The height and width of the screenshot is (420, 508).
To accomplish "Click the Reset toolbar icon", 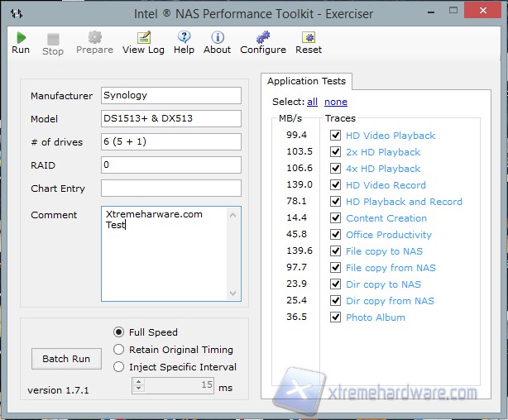I will pyautogui.click(x=309, y=38).
